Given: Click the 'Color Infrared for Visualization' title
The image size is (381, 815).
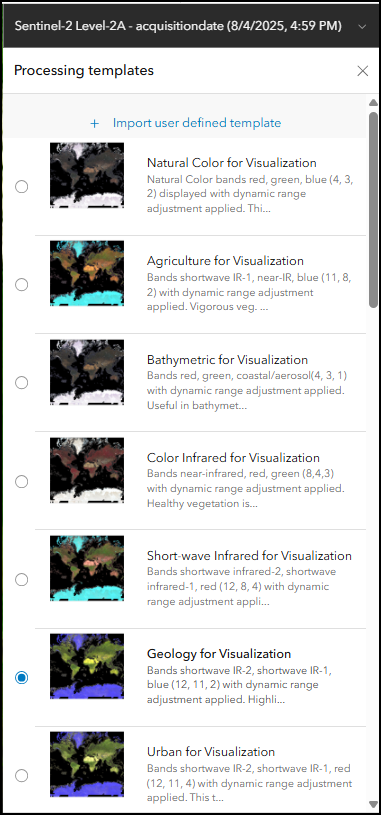Looking at the screenshot, I should tap(233, 458).
